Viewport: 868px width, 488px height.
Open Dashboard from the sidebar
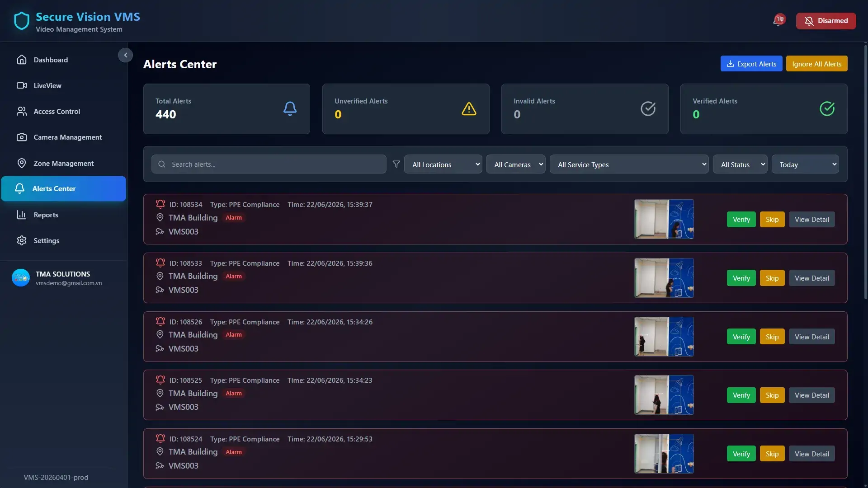coord(63,60)
